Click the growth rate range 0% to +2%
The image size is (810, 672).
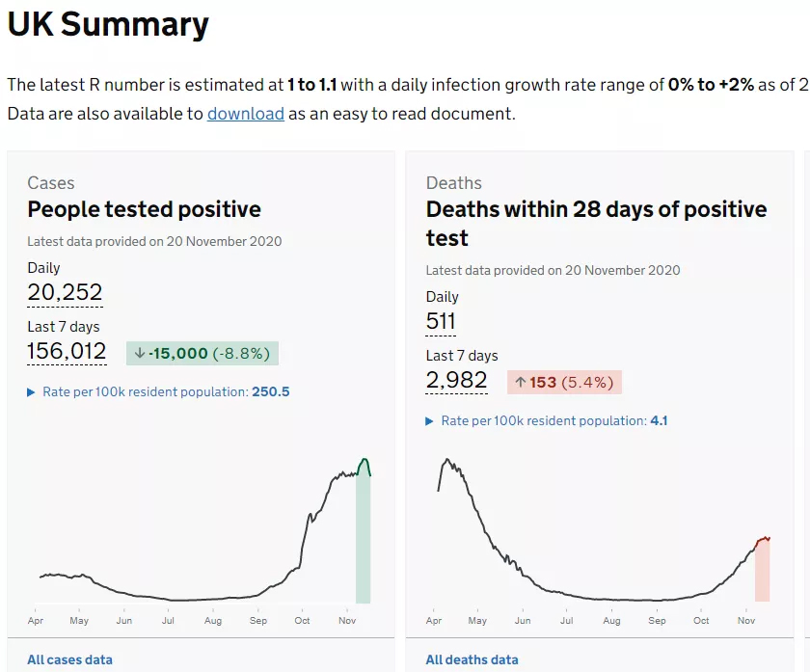[x=711, y=85]
